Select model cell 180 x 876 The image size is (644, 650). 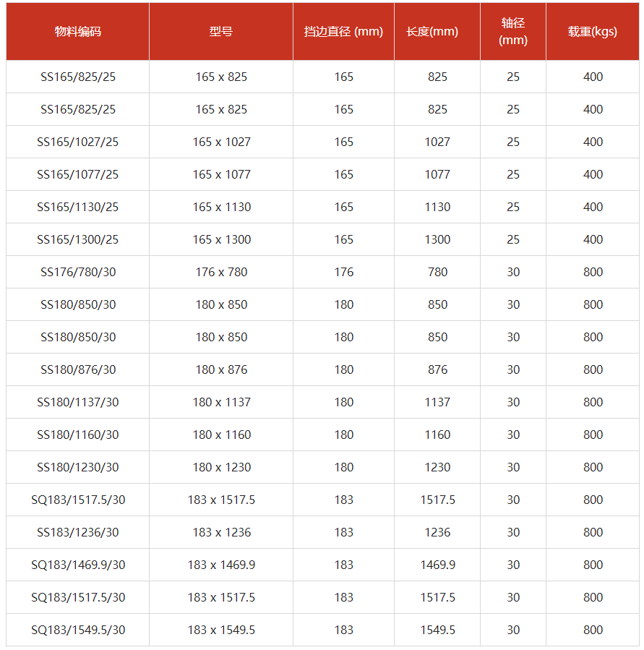tap(222, 369)
